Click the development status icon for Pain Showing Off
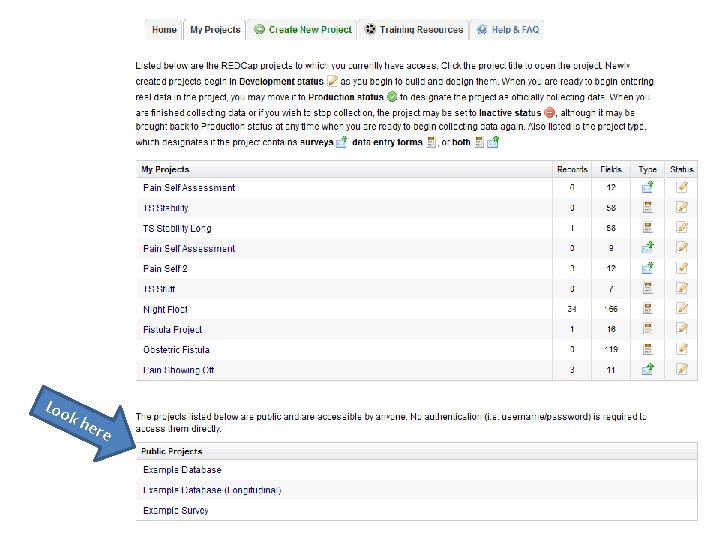The width and height of the screenshot is (720, 540). point(682,369)
